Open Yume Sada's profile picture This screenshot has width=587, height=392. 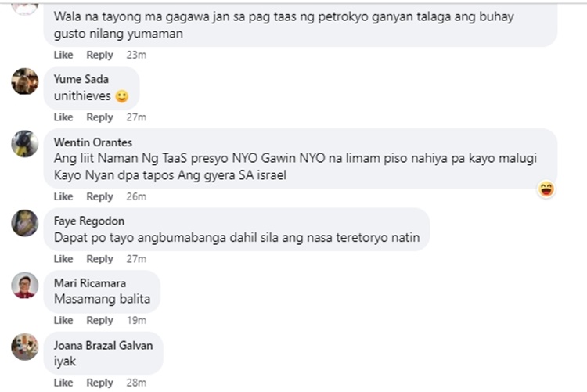pyautogui.click(x=25, y=81)
